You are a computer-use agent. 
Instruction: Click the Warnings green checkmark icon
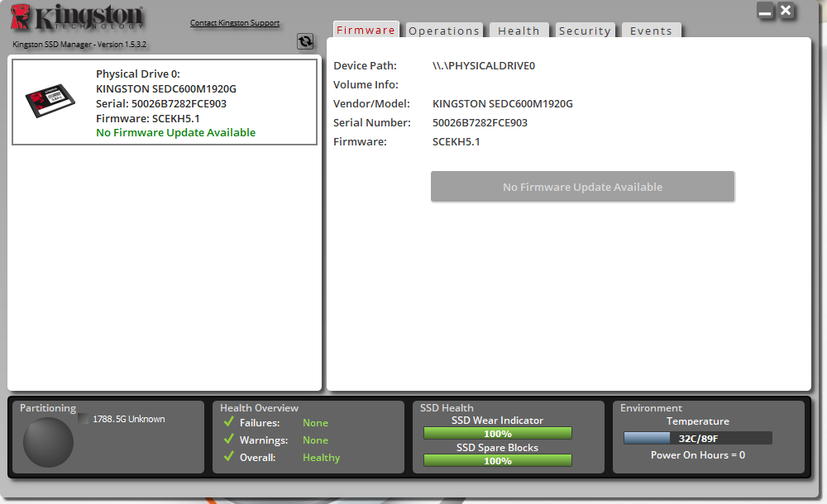pos(229,440)
